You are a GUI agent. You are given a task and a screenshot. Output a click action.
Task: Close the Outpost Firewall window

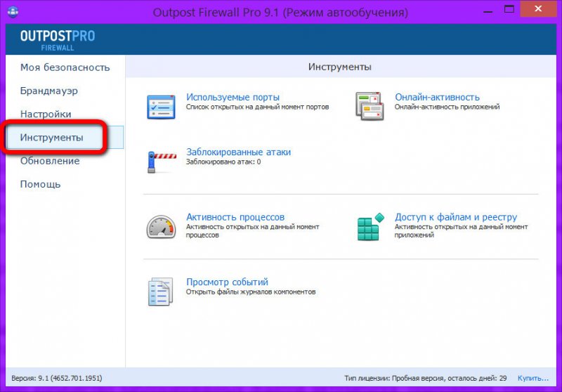point(538,9)
